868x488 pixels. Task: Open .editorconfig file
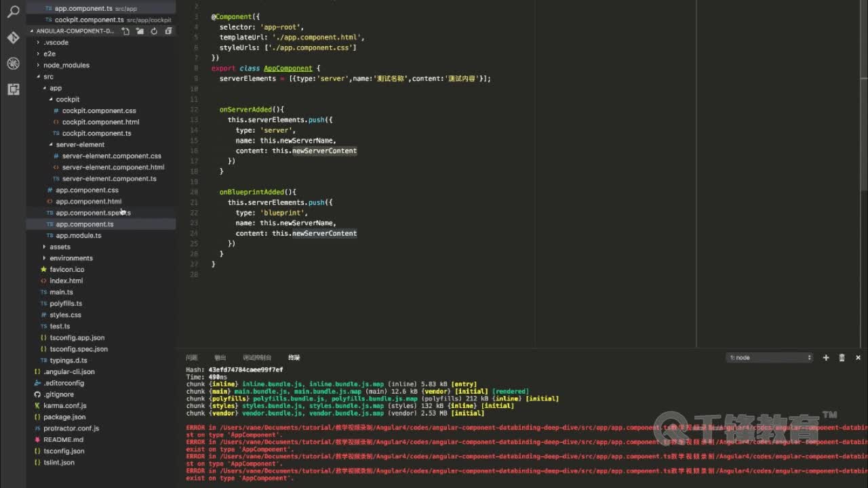[x=64, y=383]
